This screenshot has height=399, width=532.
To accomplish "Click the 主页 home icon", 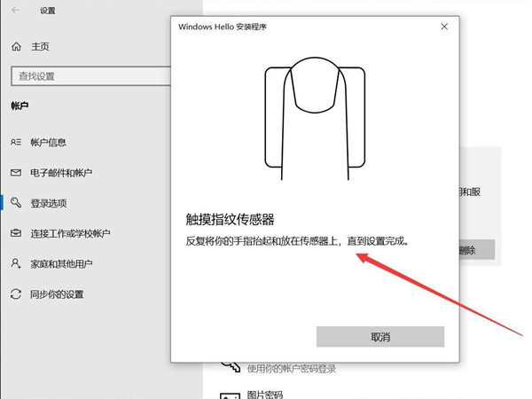I will coord(15,46).
